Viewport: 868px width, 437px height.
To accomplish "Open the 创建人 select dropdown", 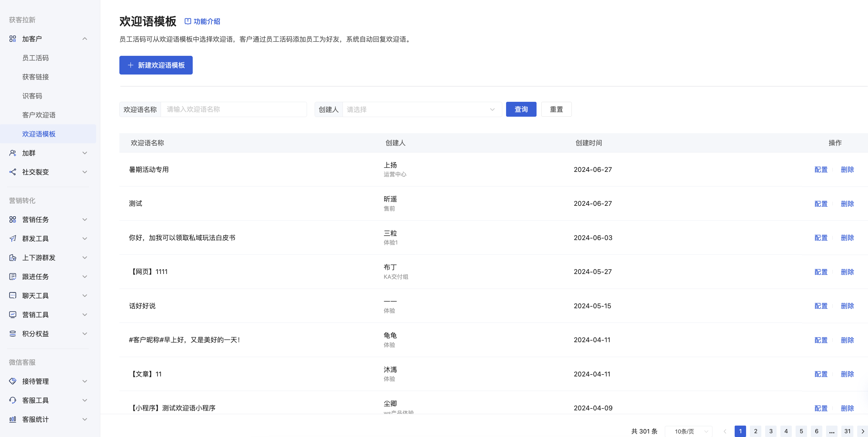I will coord(422,109).
